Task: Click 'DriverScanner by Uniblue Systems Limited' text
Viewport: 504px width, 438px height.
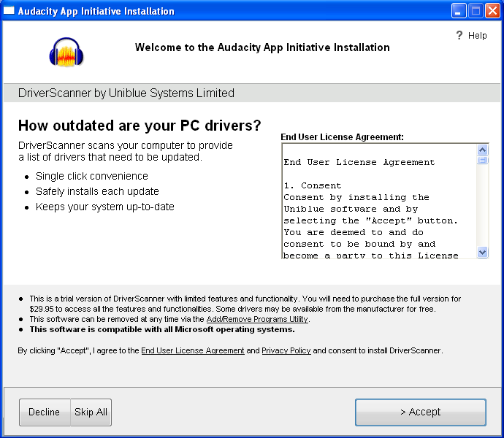Action: (x=126, y=93)
